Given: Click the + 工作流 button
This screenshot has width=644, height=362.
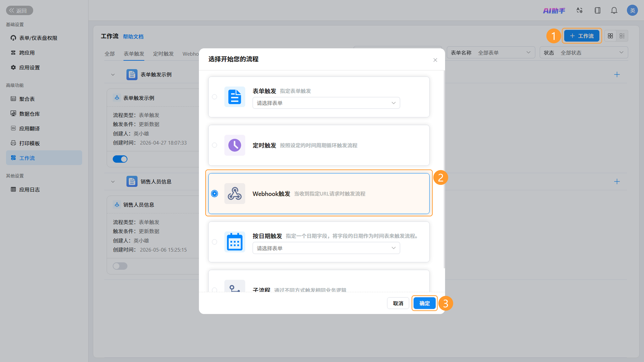Looking at the screenshot, I should [582, 36].
